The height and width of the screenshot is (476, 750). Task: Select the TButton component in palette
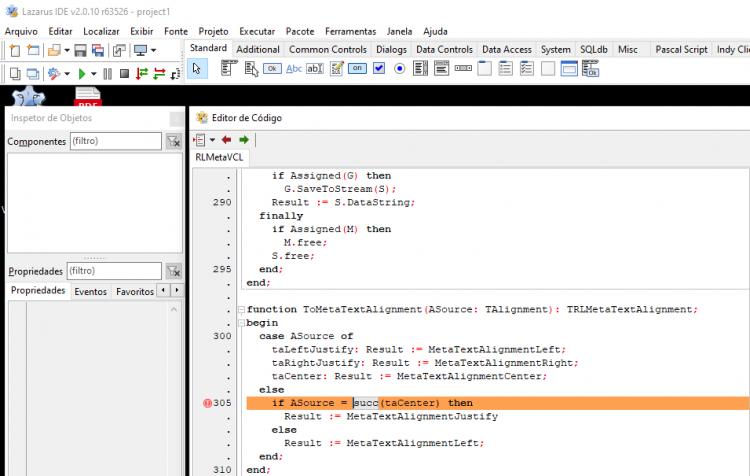point(272,69)
